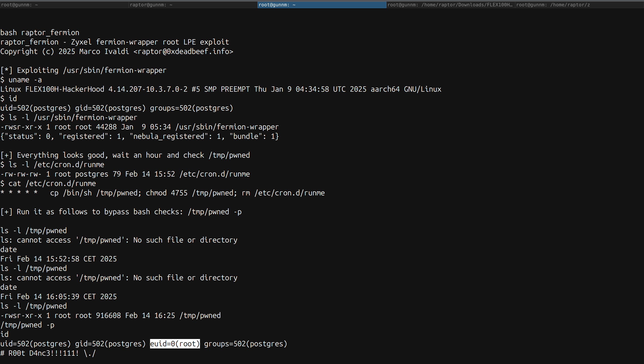The image size is (644, 364).
Task: Click the raptor@0xdeadbeef.info email address
Action: coord(183,52)
